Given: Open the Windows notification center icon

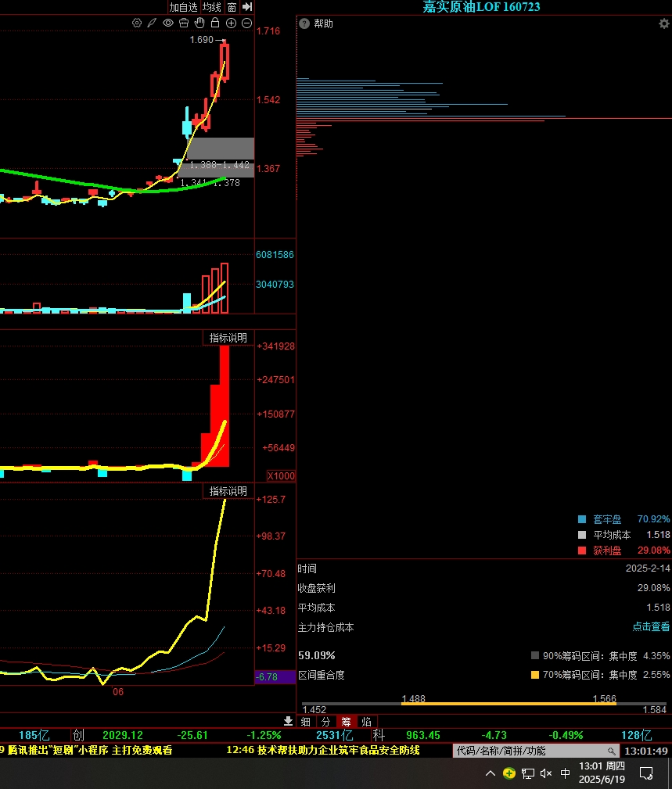Looking at the screenshot, I should coord(646,773).
